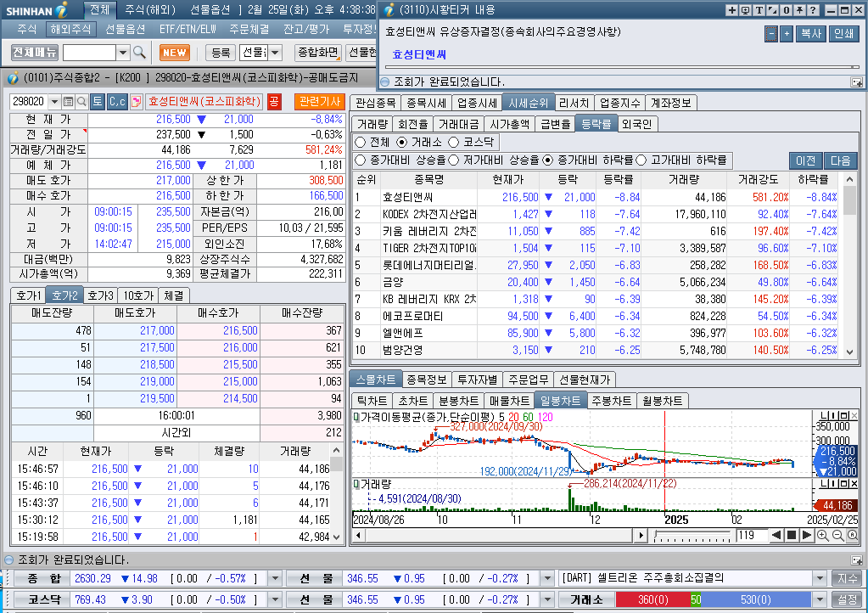Switch to 업종지수 tab
This screenshot has height=613, width=868.
click(x=619, y=103)
